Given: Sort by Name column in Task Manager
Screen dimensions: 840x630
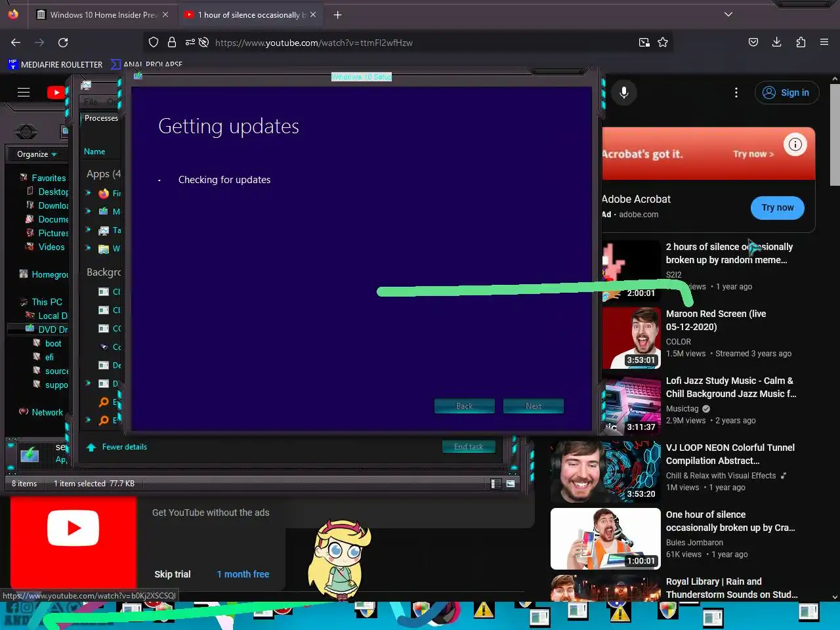Looking at the screenshot, I should tap(94, 152).
